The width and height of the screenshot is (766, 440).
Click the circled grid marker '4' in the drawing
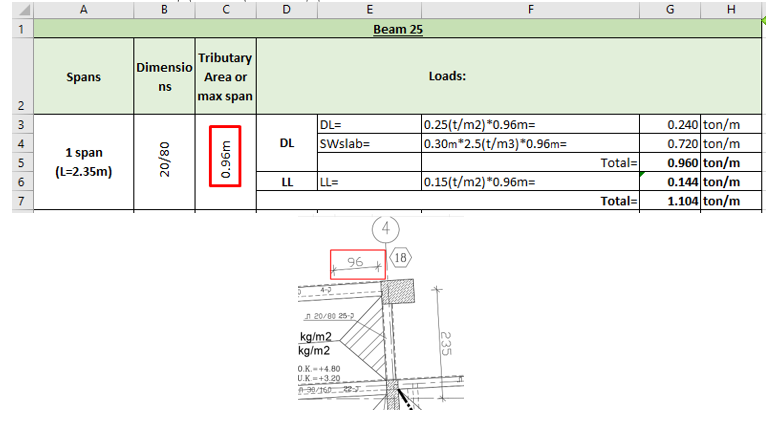(385, 231)
